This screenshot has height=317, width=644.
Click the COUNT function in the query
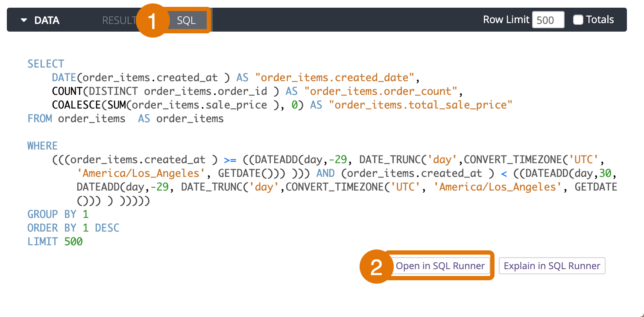(x=66, y=91)
